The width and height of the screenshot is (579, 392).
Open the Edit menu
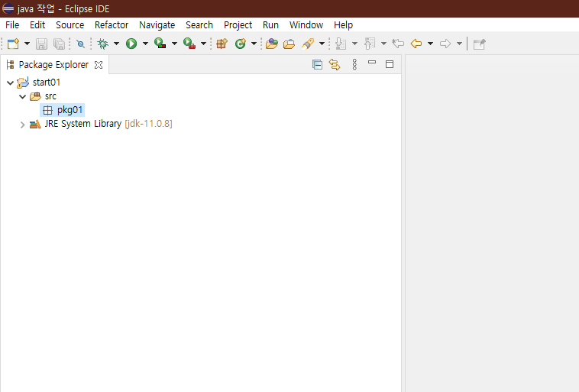click(x=37, y=24)
